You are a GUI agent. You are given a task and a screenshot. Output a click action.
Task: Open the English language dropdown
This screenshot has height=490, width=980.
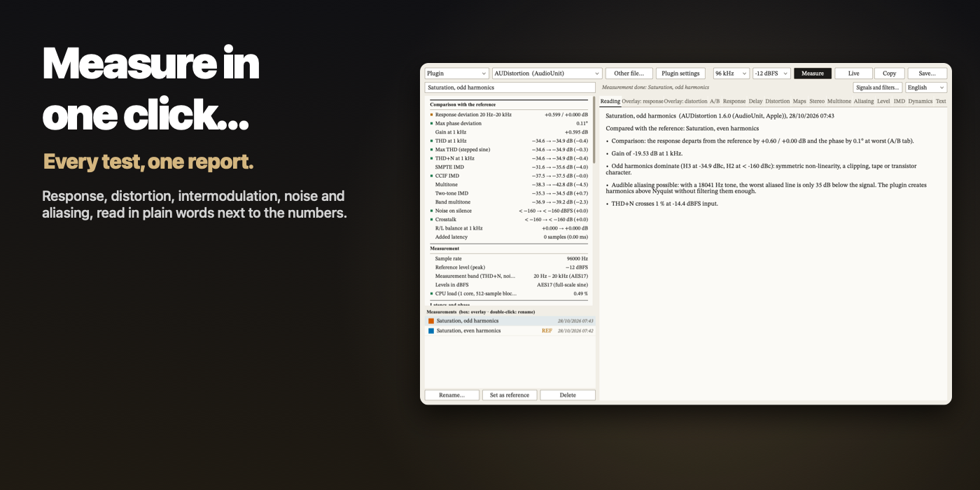tap(926, 87)
